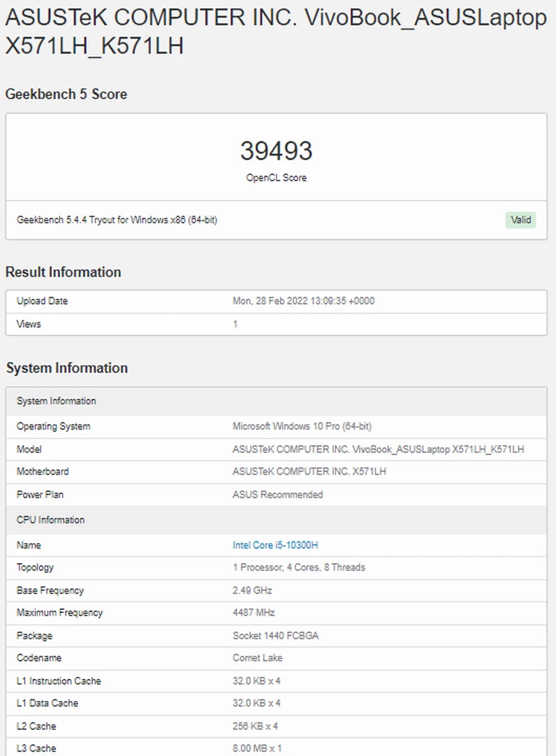
Task: Click the Topology value with 4 Cores
Action: [299, 568]
